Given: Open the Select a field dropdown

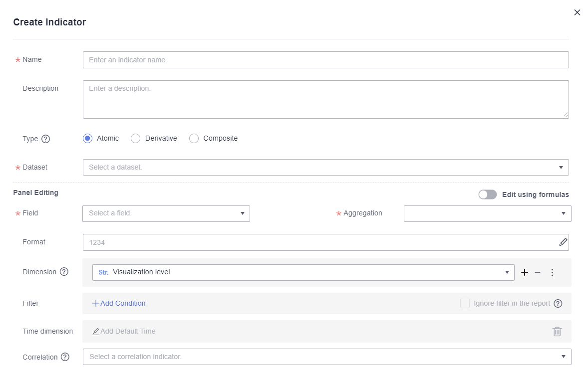Looking at the screenshot, I should pyautogui.click(x=166, y=213).
